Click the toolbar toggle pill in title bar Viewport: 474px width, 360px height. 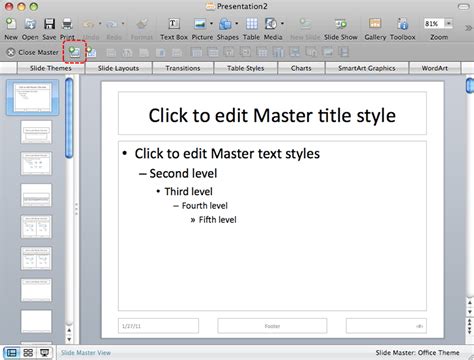tap(463, 6)
